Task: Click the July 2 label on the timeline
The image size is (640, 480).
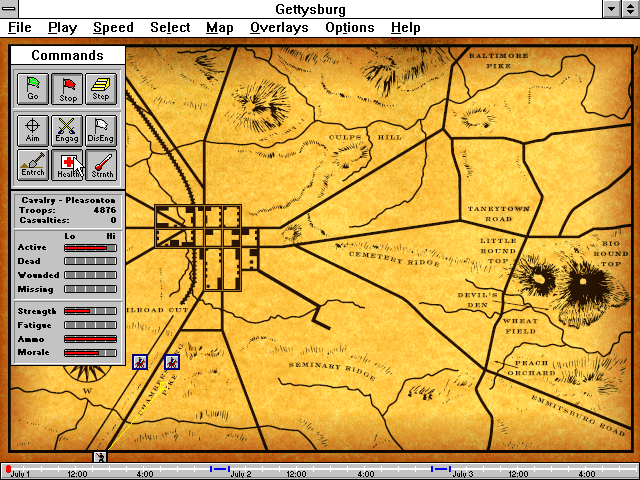Action: [241, 474]
